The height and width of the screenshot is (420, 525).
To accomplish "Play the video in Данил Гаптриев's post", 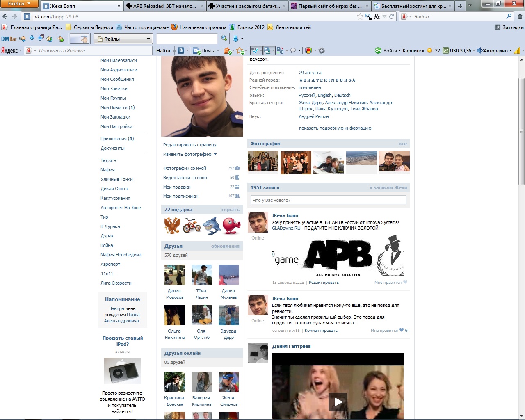I will click(338, 402).
